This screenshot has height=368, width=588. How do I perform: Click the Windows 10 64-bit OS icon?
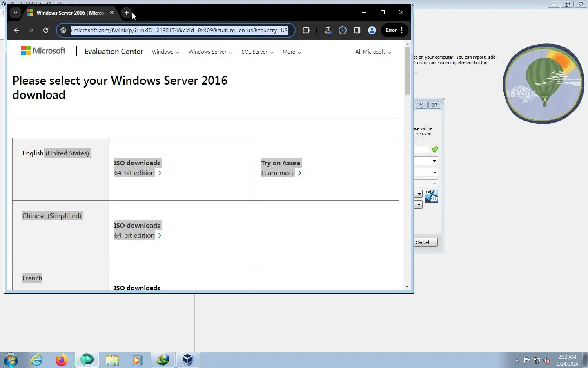coord(432,196)
